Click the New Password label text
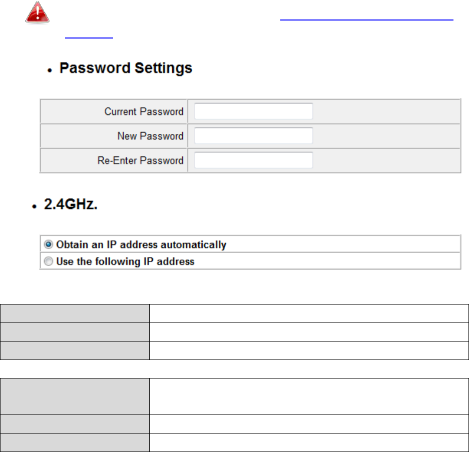This screenshot has height=452, width=476. pos(150,136)
